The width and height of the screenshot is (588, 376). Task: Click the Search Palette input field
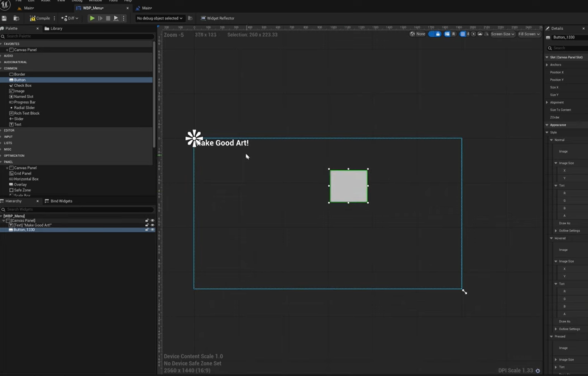[78, 36]
